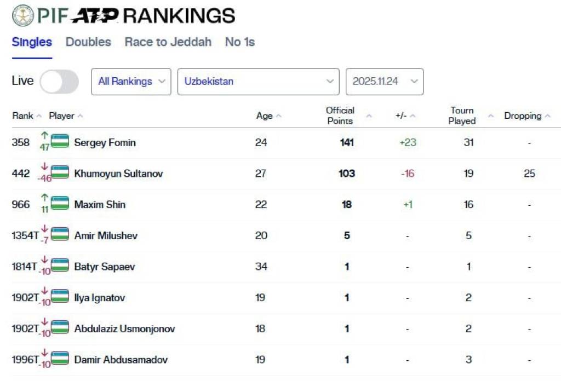561x392 pixels.
Task: Open Sergey Fomin's player profile link
Action: pyautogui.click(x=105, y=142)
